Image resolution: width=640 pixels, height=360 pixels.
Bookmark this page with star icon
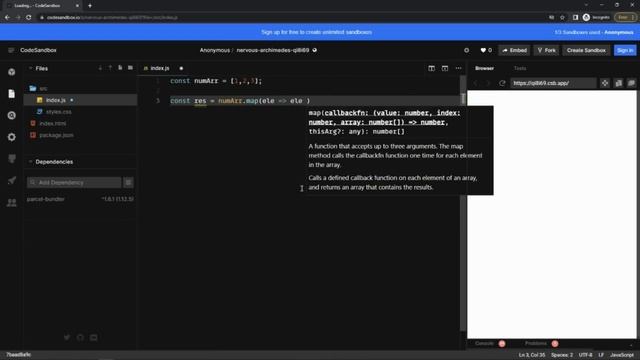click(562, 18)
